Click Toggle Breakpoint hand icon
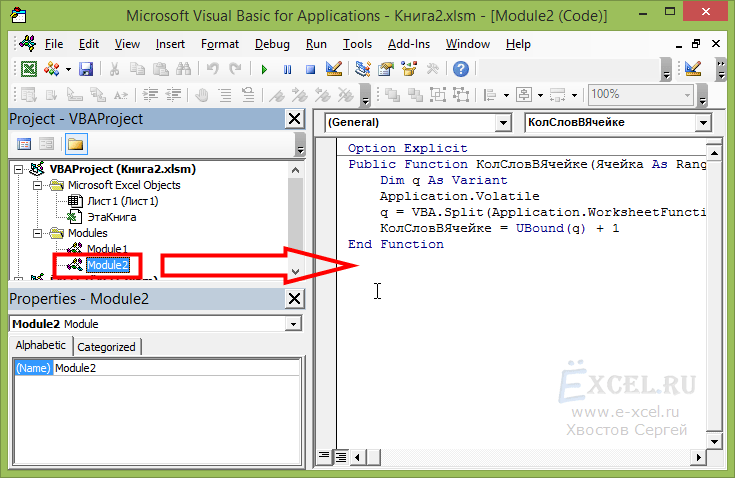Screen dimensions: 735x478 tap(202, 95)
